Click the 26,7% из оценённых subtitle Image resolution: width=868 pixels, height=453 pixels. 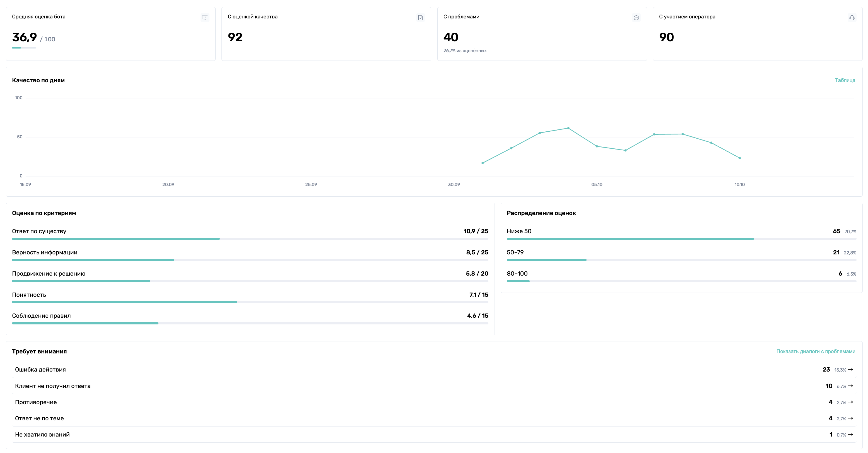[465, 50]
